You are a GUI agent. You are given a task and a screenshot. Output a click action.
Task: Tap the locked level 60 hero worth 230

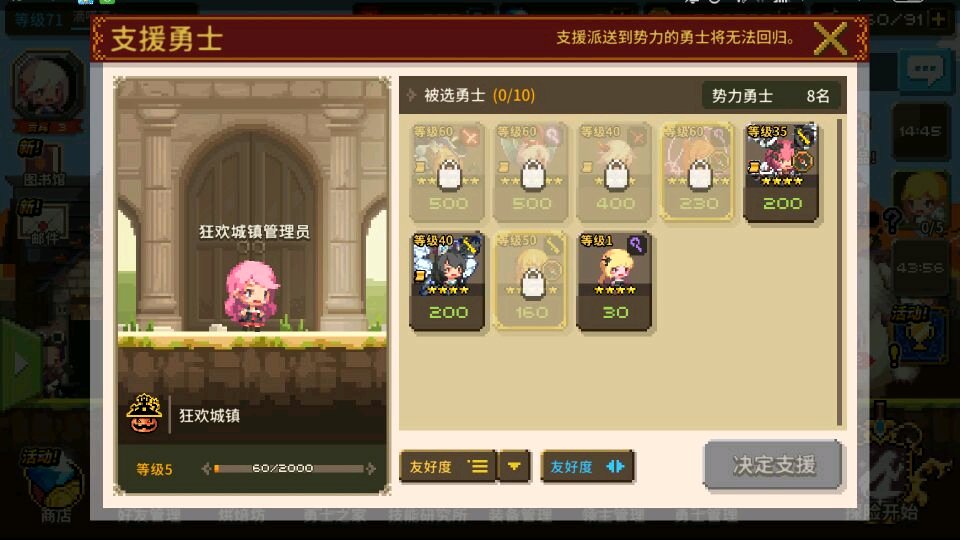pyautogui.click(x=697, y=171)
